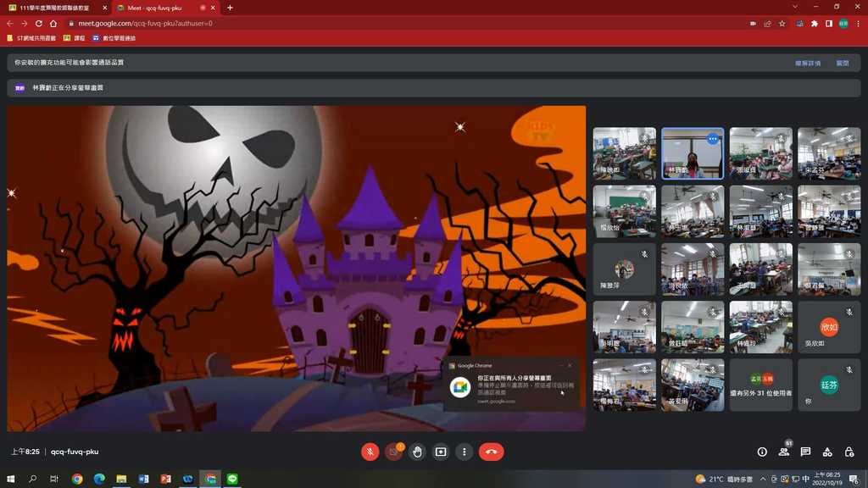Select the 欣如 avatar participant tile
868x488 pixels.
tap(829, 327)
